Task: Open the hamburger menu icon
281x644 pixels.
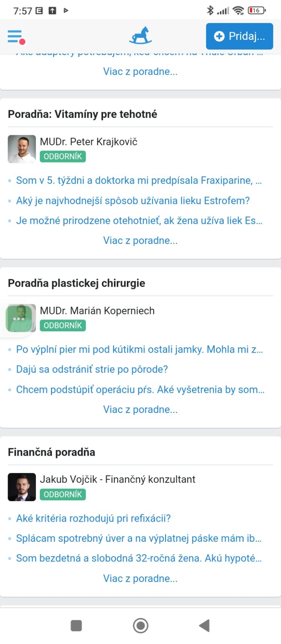Action: 15,36
